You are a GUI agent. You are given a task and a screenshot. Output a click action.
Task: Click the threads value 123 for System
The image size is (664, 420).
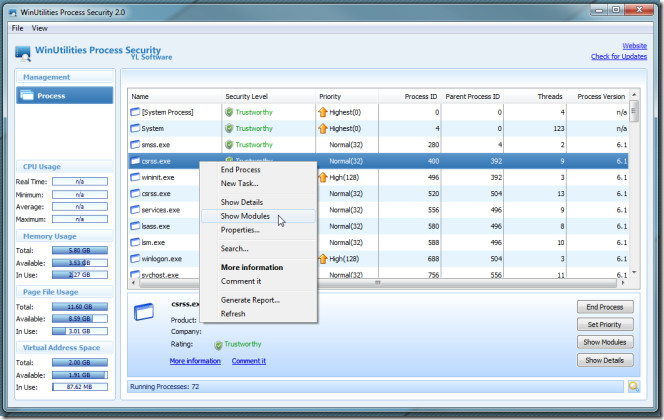click(x=559, y=128)
